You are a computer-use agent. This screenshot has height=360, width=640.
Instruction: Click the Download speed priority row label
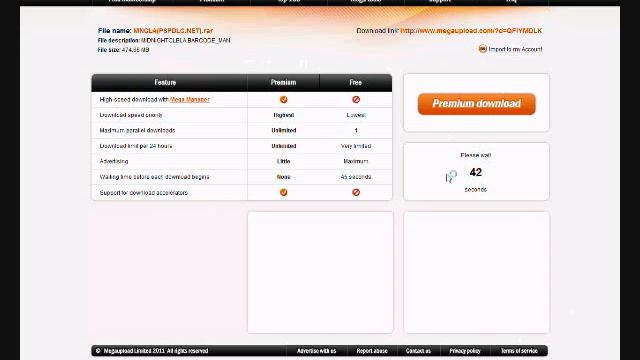coord(131,115)
